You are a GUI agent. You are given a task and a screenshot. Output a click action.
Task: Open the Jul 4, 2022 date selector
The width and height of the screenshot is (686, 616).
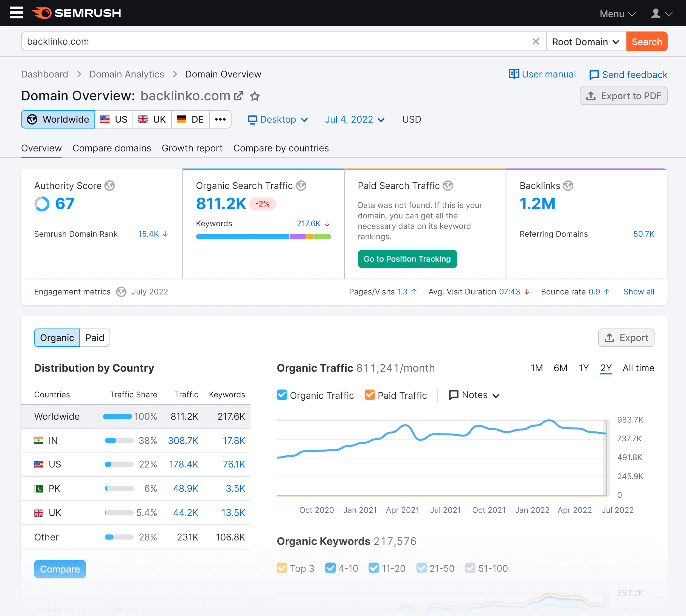354,119
